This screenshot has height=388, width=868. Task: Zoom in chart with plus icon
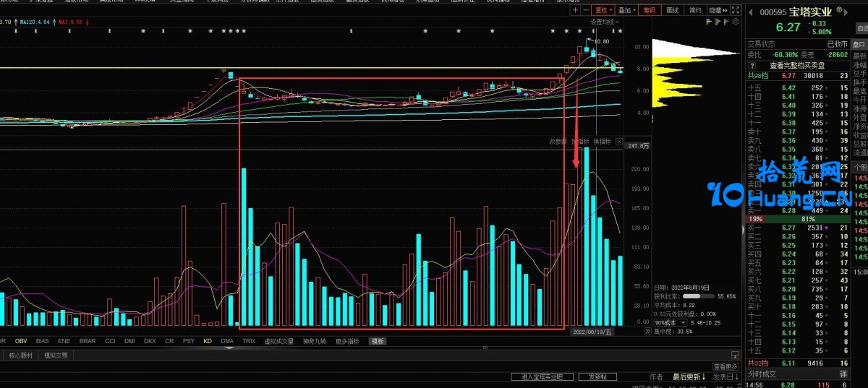(575, 10)
